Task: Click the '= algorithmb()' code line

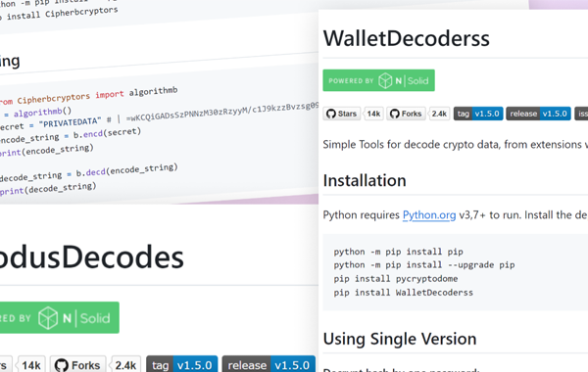Action: [36, 113]
